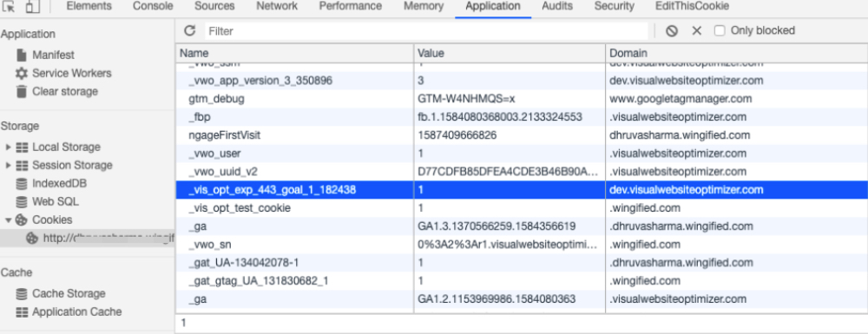Sort by the Domain column header
The width and height of the screenshot is (868, 334).
coord(737,53)
